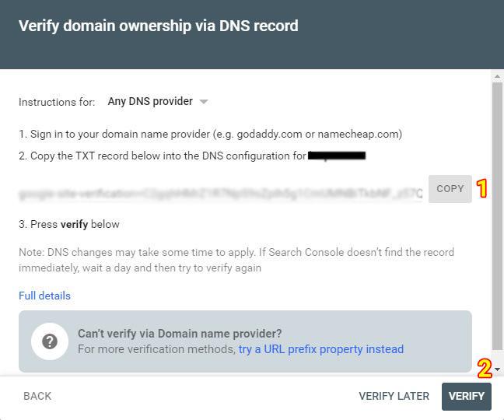Open the Full details link
The width and height of the screenshot is (504, 420).
[x=44, y=296]
